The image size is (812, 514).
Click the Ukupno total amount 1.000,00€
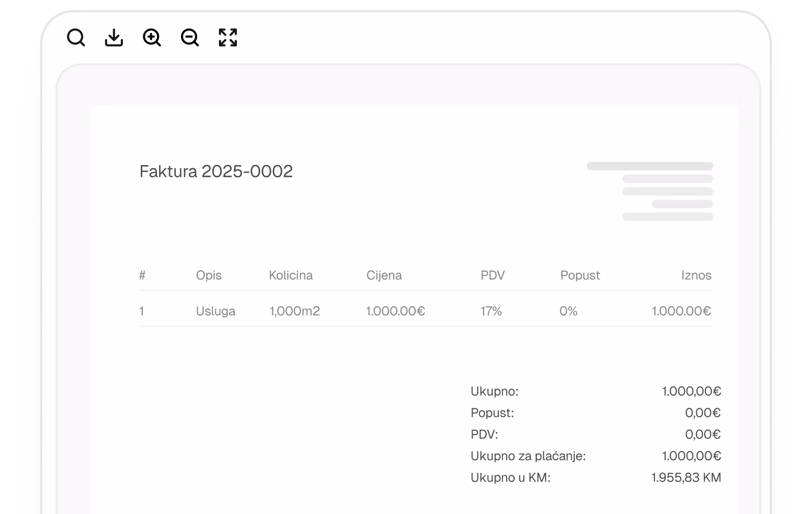pos(692,391)
